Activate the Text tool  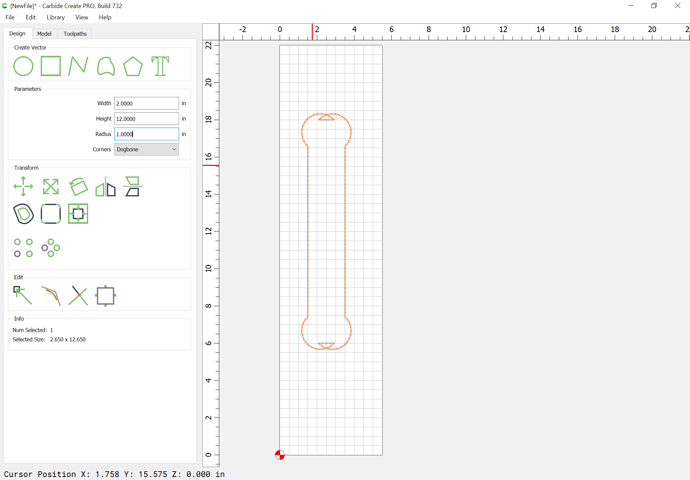160,66
